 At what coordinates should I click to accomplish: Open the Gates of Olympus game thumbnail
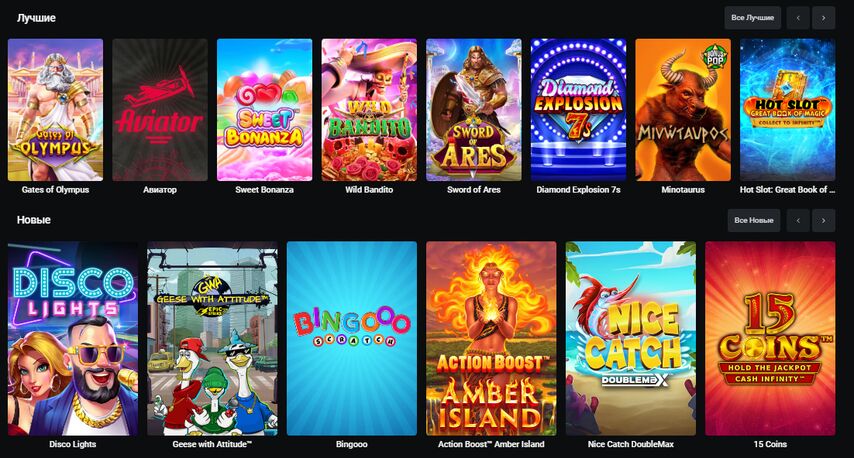tap(55, 109)
